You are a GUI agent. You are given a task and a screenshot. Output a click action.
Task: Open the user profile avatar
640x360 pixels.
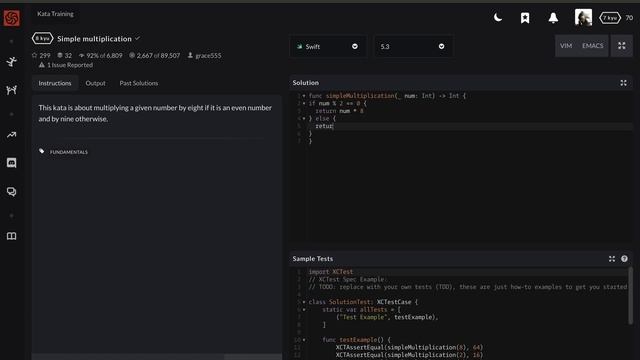(x=583, y=18)
